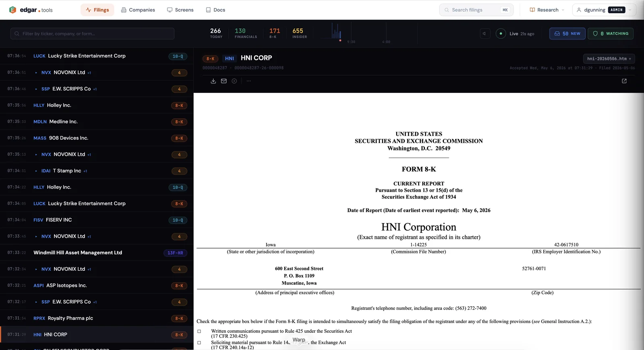
Task: Open the Screens tab
Action: tap(180, 10)
